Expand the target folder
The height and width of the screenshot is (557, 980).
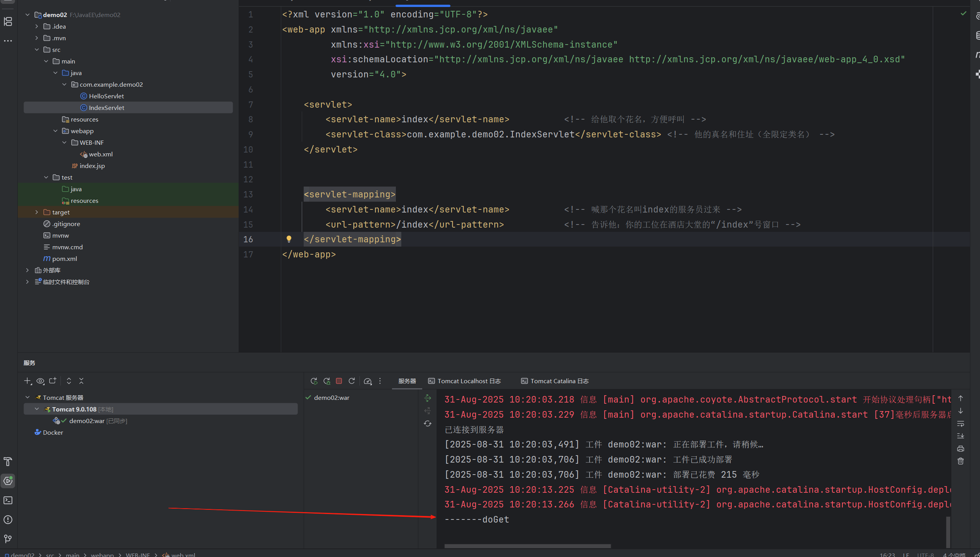tap(37, 212)
